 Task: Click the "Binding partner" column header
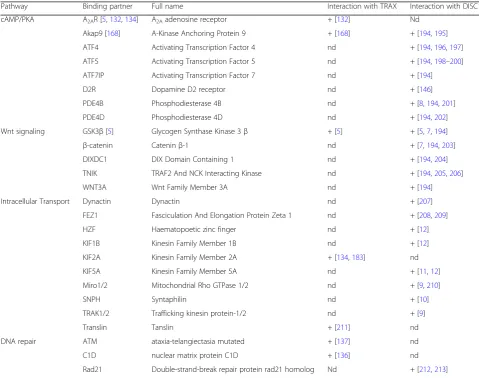coord(107,6)
